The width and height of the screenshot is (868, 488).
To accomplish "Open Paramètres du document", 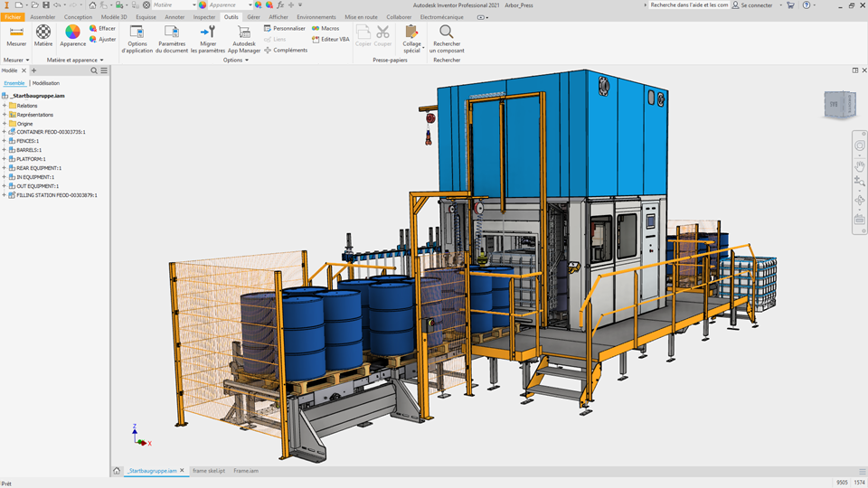I will tap(172, 33).
